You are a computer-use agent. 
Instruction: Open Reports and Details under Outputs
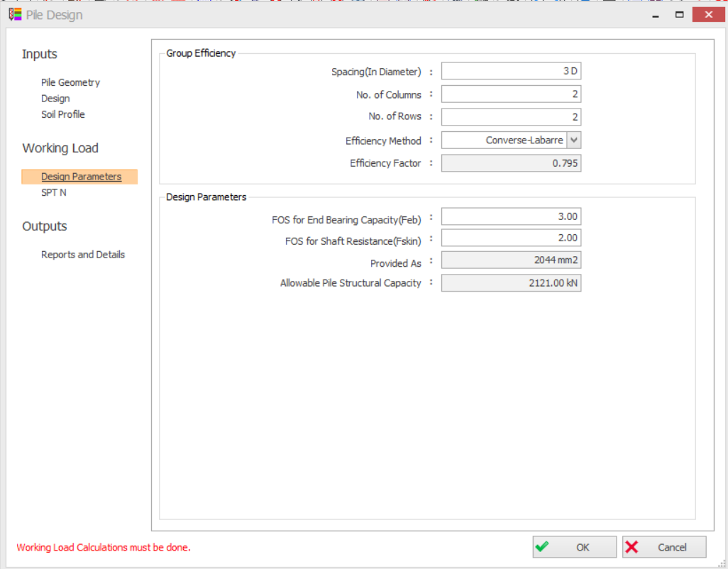point(83,255)
